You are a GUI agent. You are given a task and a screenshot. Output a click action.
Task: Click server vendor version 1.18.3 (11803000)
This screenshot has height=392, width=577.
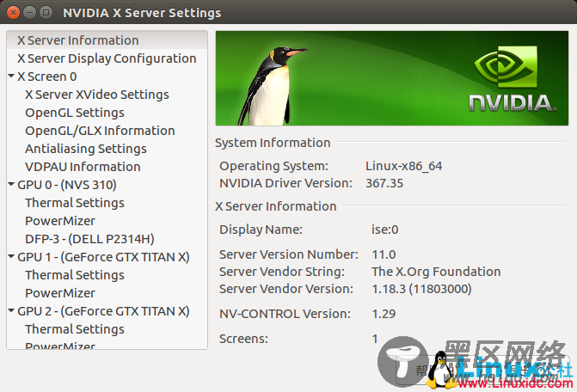(x=421, y=289)
